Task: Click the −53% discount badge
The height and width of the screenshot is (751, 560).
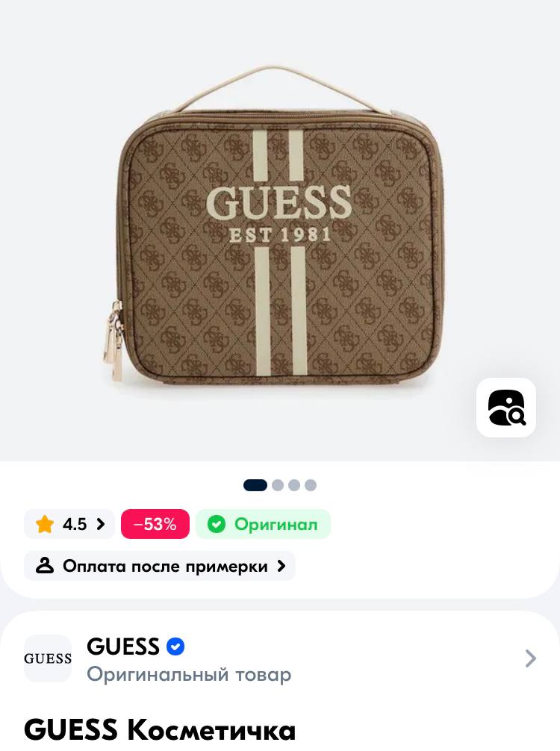Action: coord(155,524)
